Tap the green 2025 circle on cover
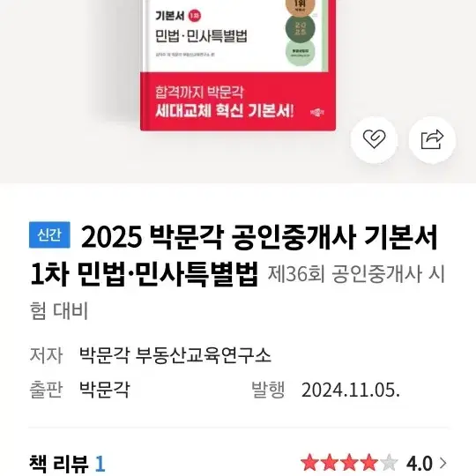 click(301, 28)
